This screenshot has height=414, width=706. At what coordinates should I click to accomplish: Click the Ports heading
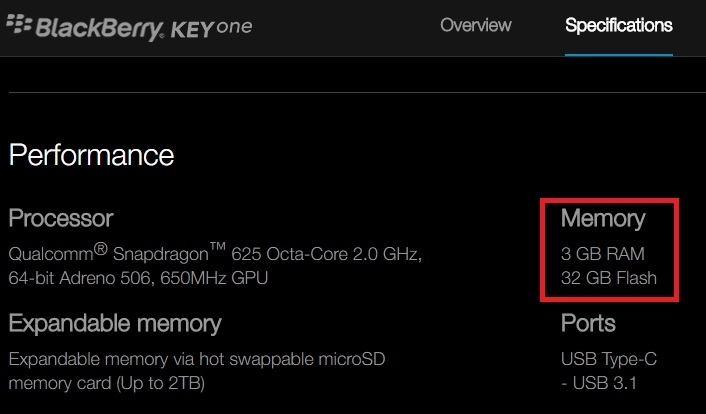pyautogui.click(x=588, y=323)
